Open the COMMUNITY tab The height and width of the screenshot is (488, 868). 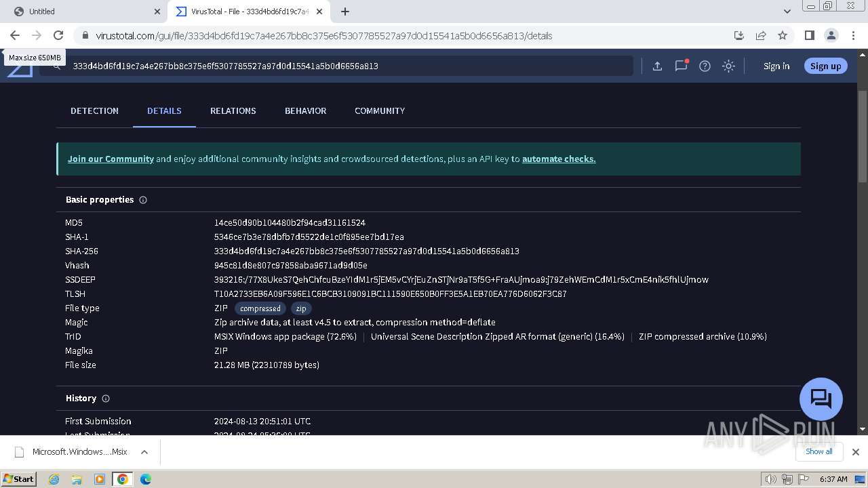pos(380,110)
